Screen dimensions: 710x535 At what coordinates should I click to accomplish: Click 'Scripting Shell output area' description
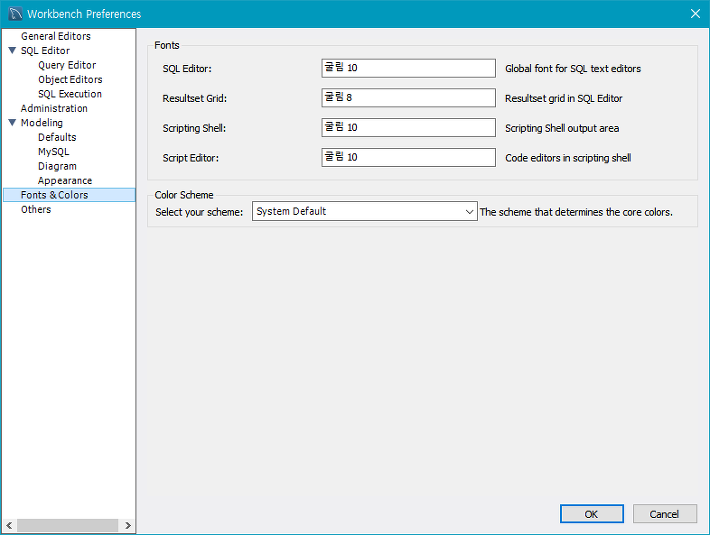pyautogui.click(x=561, y=128)
